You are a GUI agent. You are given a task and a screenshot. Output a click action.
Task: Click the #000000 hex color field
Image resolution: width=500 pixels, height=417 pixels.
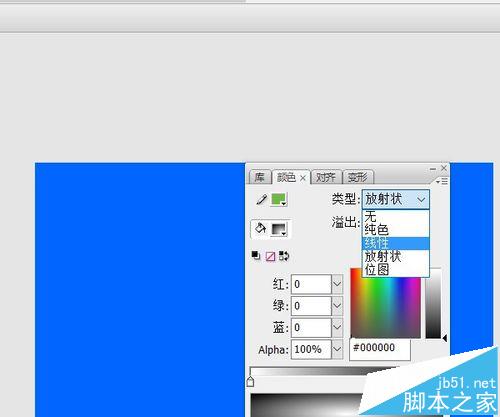(380, 349)
